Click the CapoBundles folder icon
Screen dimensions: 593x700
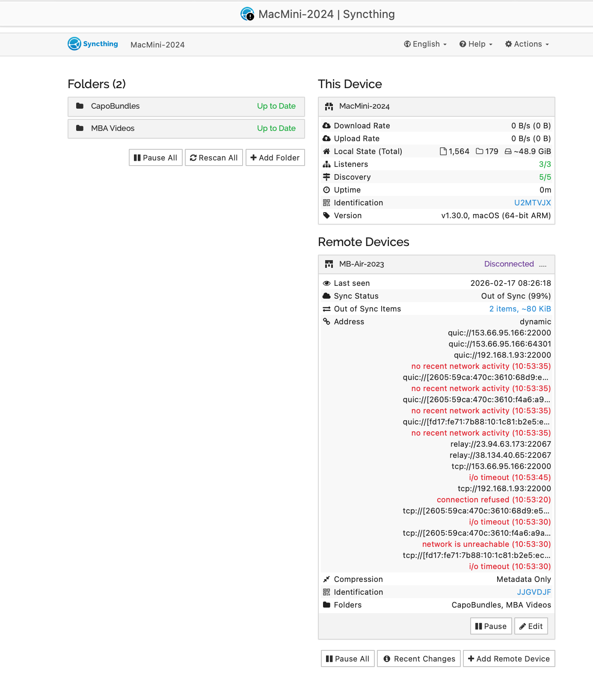click(80, 106)
